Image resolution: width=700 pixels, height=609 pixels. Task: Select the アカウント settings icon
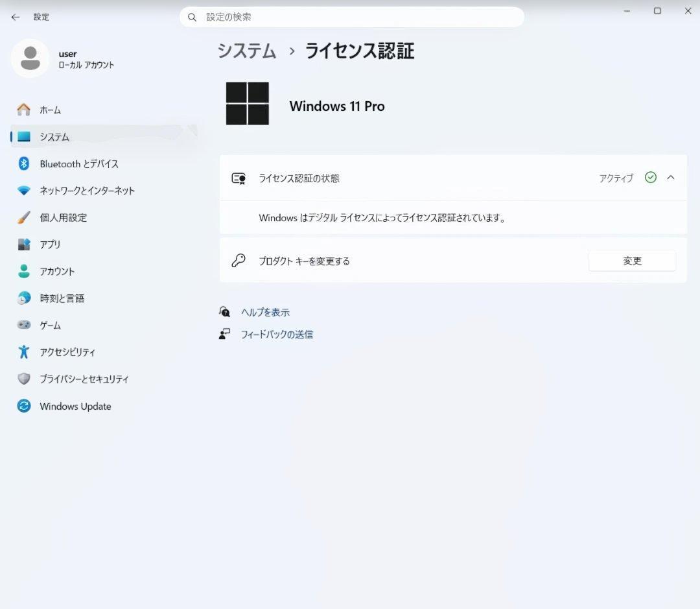[22, 271]
